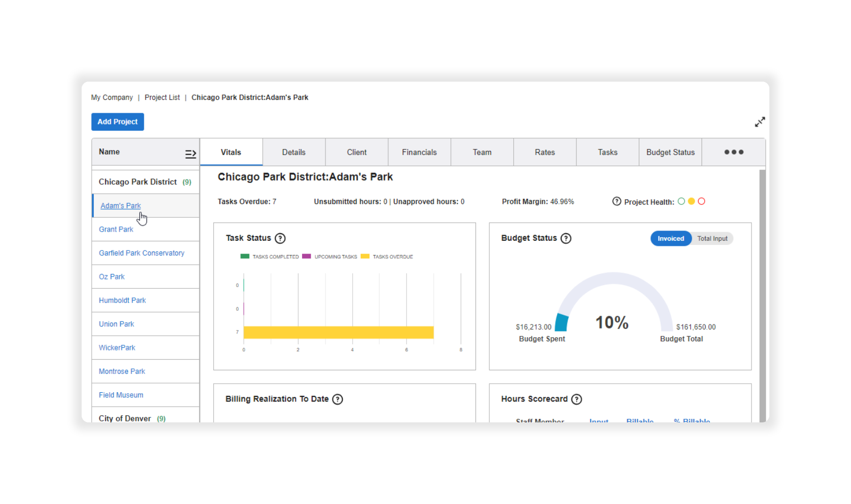Open Garfield Park Conservatory project
Viewport: 851px width, 504px height.
click(141, 253)
